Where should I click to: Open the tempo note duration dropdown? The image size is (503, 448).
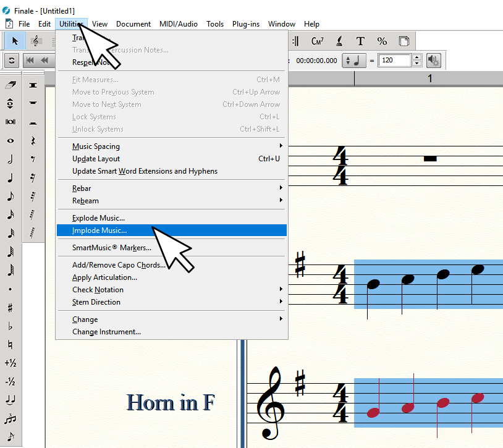pyautogui.click(x=355, y=61)
